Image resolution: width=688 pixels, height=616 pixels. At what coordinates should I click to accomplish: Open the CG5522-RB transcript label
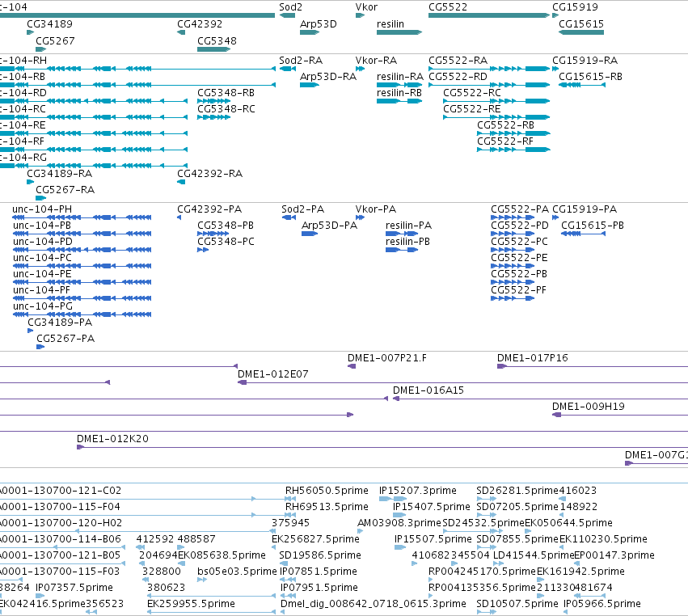[x=505, y=125]
